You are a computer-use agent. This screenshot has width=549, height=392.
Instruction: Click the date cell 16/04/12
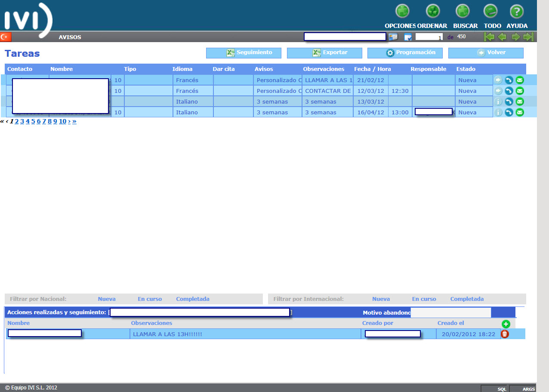371,112
